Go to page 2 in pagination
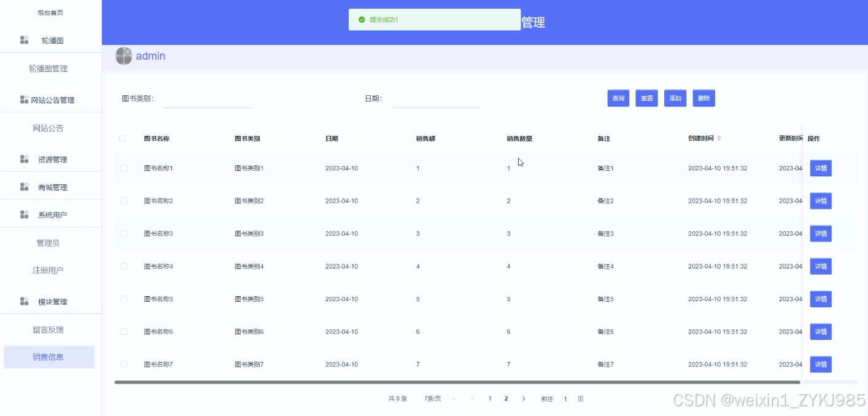 tap(506, 399)
